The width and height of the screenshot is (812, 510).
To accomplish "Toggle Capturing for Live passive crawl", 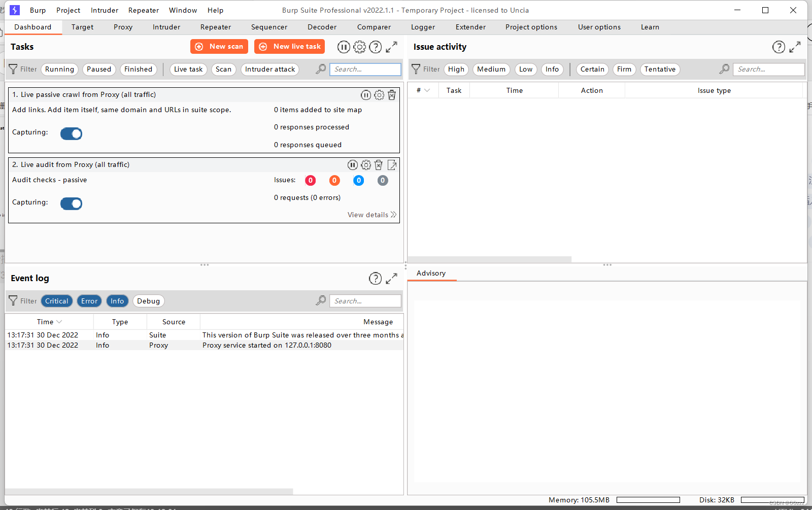I will pyautogui.click(x=71, y=133).
